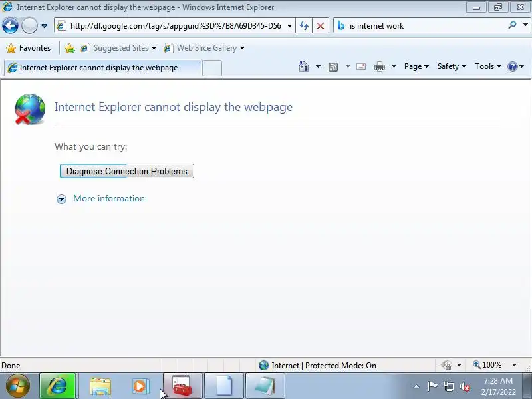Screen dimensions: 532x399
Task: Click Diagnose Connection Problems button
Action: pyautogui.click(x=127, y=171)
